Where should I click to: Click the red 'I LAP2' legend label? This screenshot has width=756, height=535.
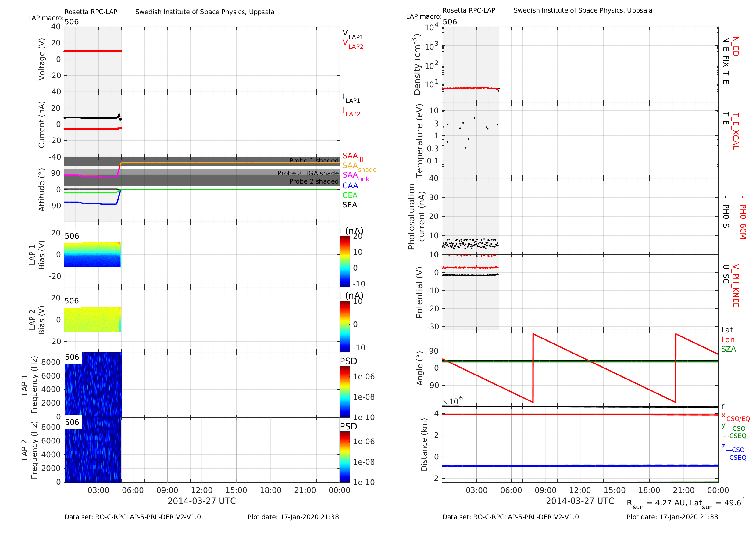coord(351,112)
